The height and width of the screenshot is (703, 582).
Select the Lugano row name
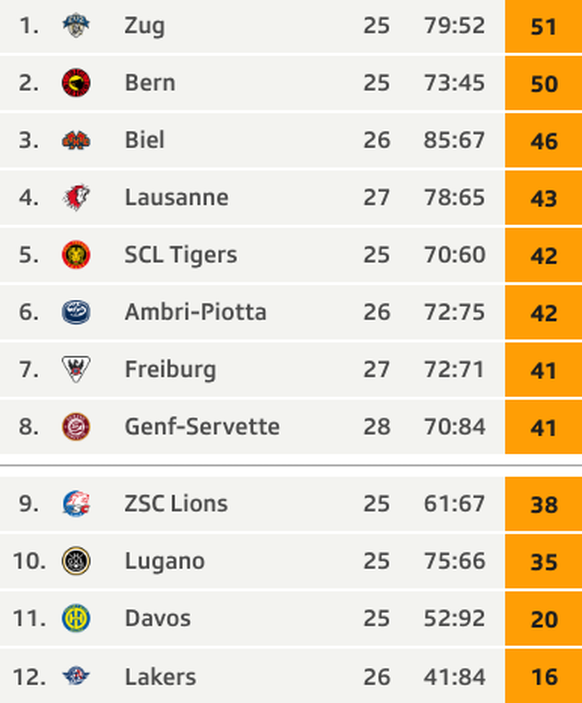click(165, 561)
